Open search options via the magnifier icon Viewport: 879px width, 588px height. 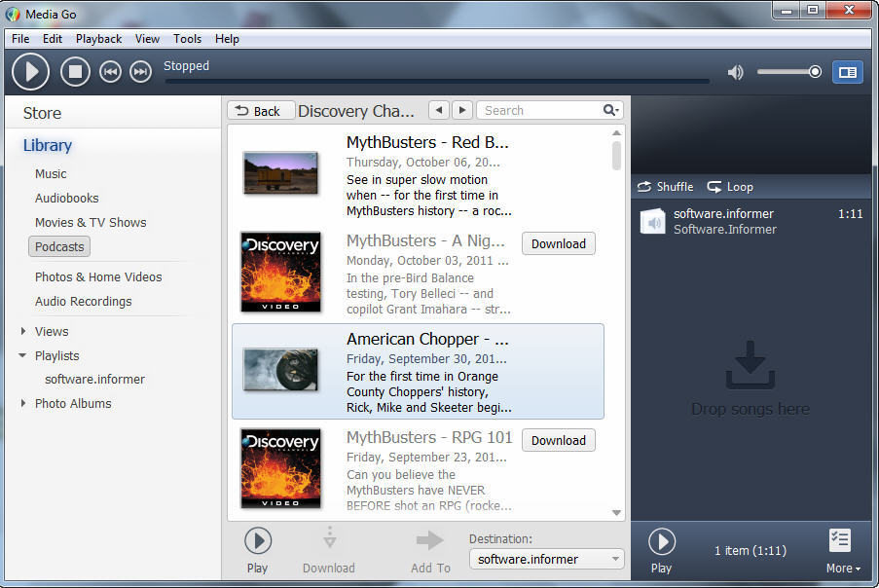click(609, 110)
